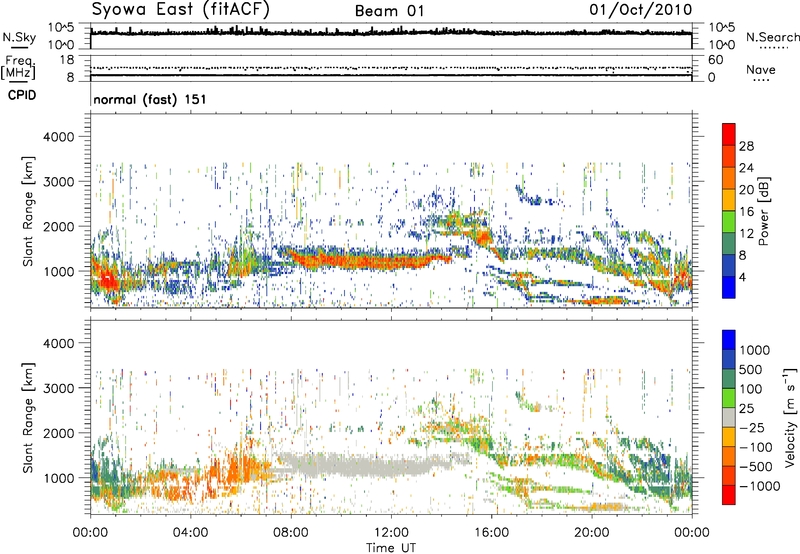
Task: Click '3000' tick on the velocity panel axis
Action: (x=59, y=388)
